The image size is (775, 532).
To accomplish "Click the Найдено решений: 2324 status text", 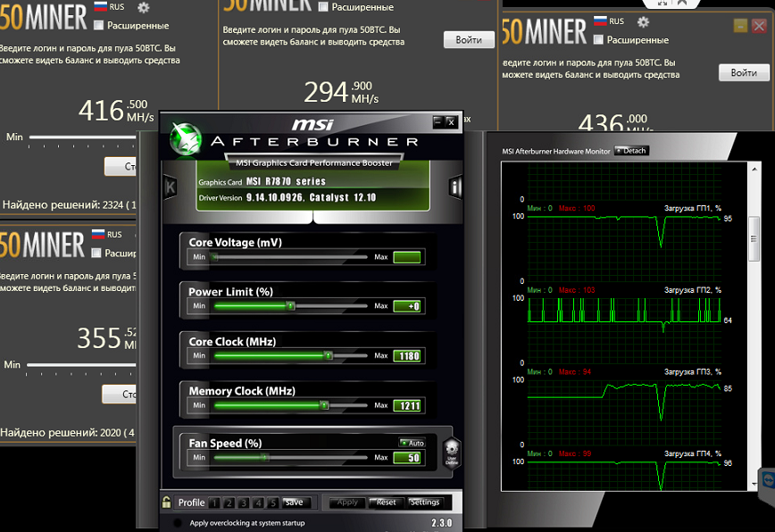I will (x=69, y=204).
